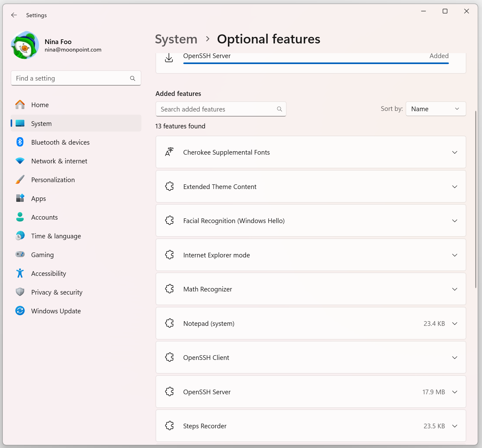Click the magnifier in Search added features

click(x=279, y=109)
